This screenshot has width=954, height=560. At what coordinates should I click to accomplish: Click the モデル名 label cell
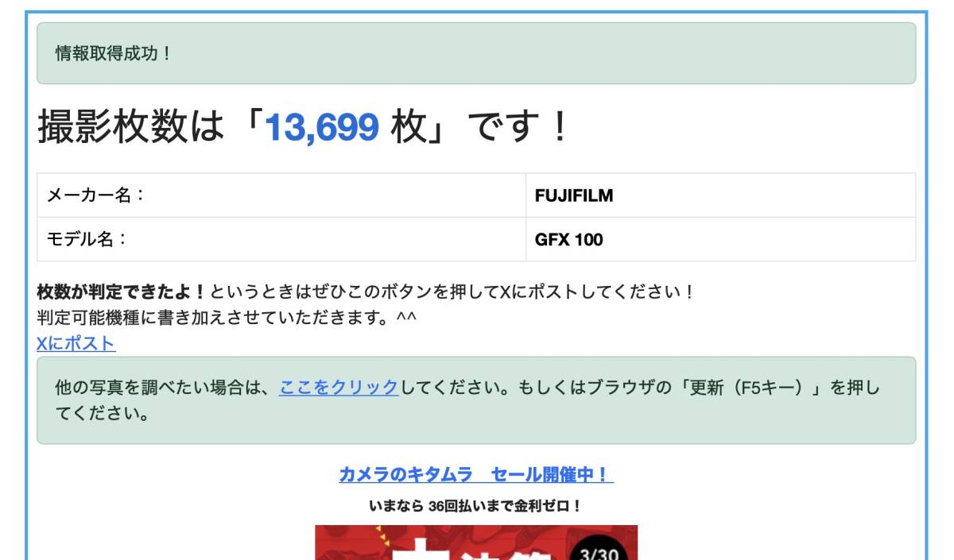281,239
